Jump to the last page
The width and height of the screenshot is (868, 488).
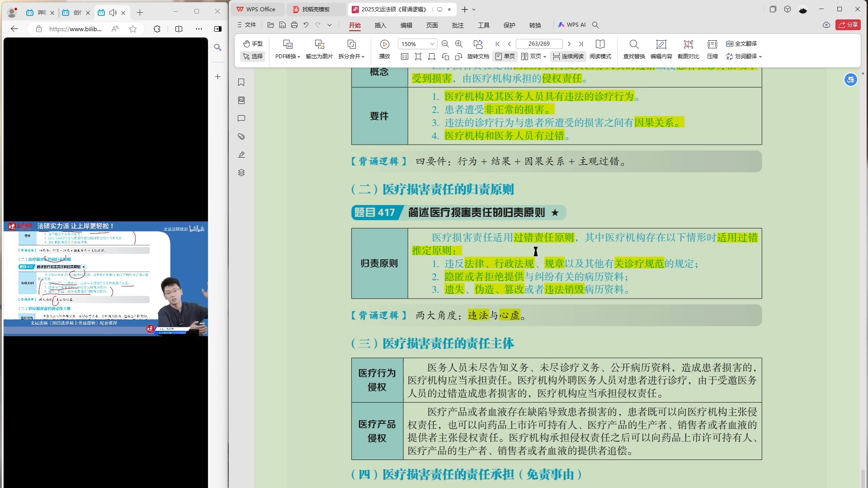(581, 44)
